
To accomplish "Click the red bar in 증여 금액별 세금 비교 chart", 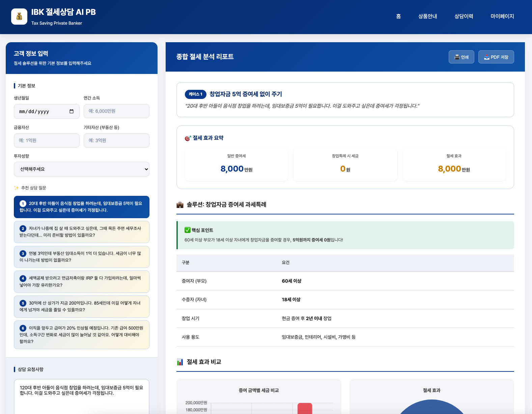I will [305, 408].
